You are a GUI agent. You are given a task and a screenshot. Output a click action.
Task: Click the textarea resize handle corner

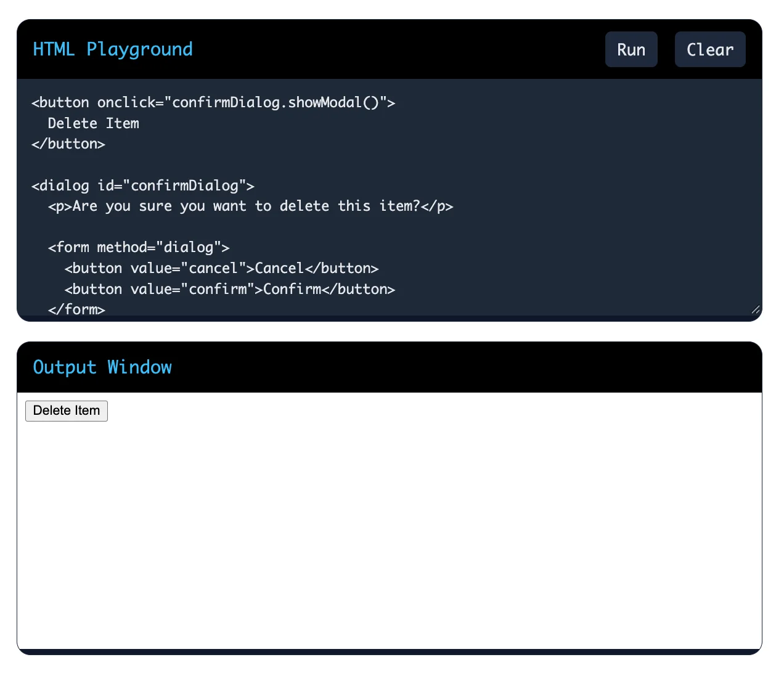[x=755, y=309]
